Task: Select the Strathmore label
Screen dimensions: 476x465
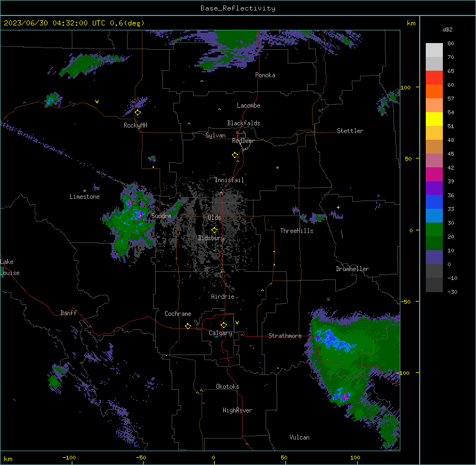Action: tap(285, 336)
